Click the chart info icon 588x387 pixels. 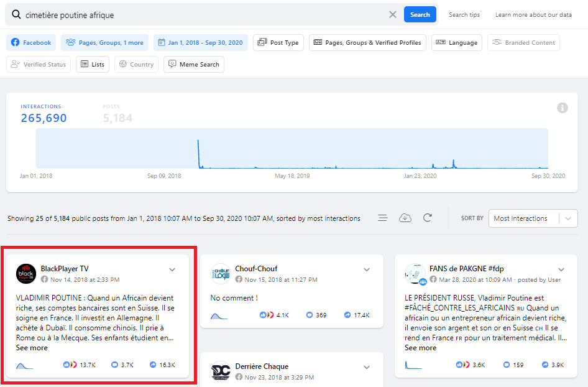pyautogui.click(x=562, y=108)
